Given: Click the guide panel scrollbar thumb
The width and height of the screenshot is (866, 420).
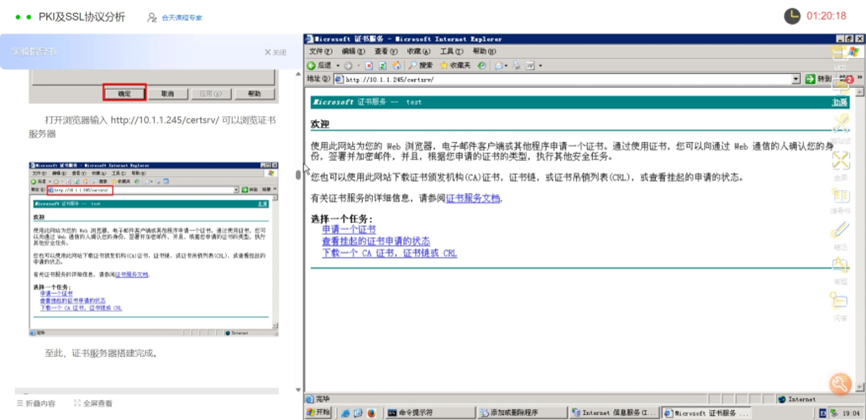Looking at the screenshot, I should click(x=299, y=175).
